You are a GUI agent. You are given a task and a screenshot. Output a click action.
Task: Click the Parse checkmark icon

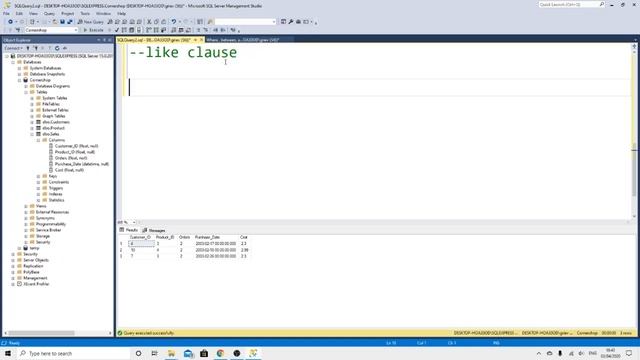(117, 30)
